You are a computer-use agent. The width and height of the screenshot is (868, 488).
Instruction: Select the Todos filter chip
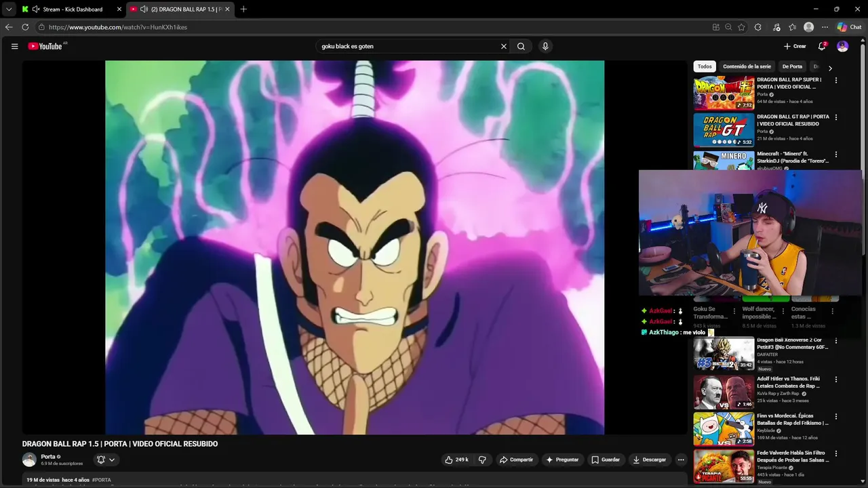(705, 66)
